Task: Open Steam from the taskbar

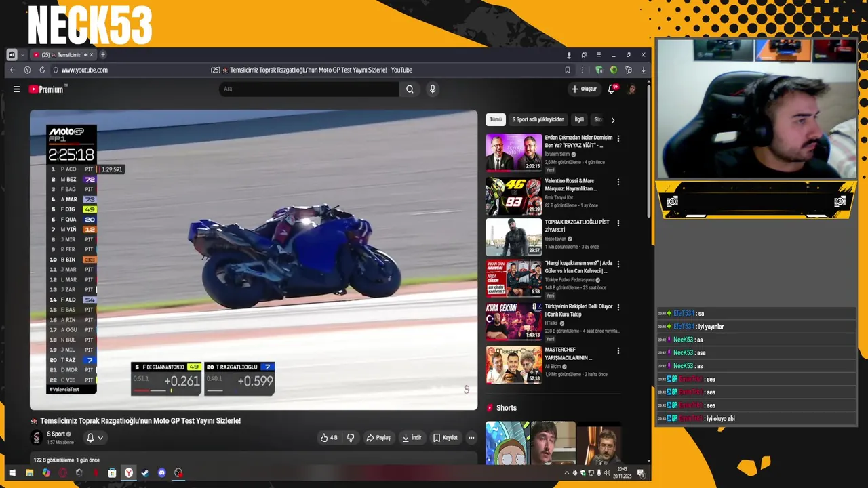Action: 145,473
